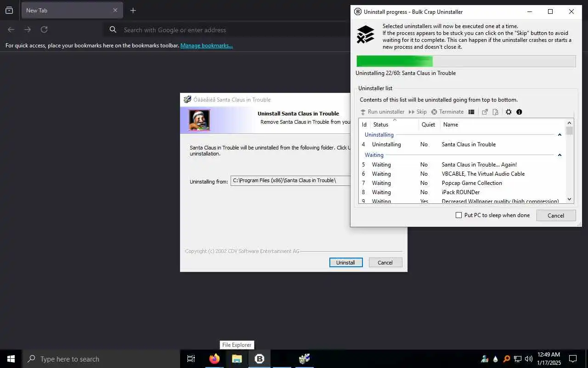Click the user/people tray icon
The width and height of the screenshot is (588, 368).
point(485,359)
